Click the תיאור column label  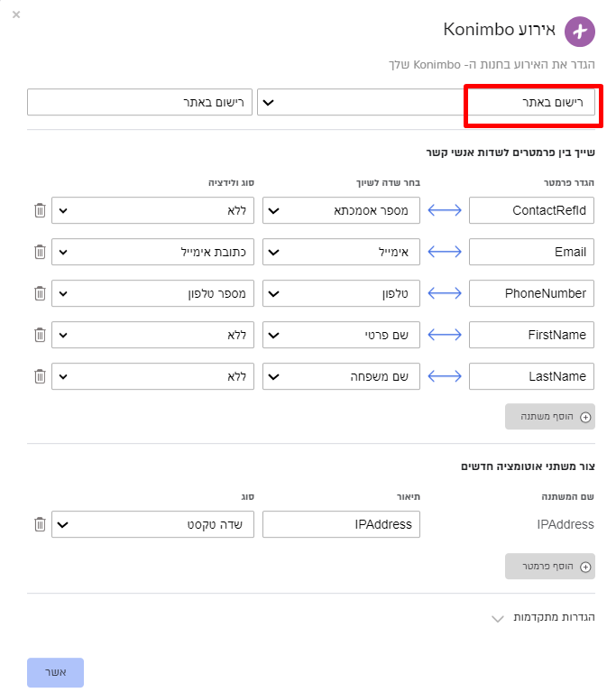(409, 497)
